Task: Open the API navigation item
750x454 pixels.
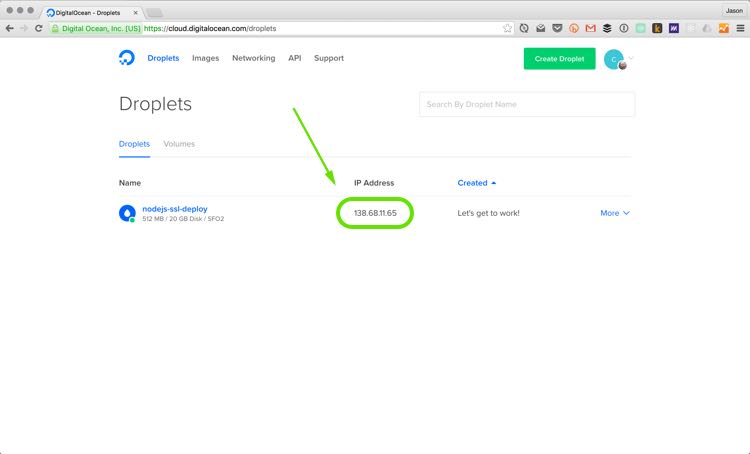Action: point(295,58)
